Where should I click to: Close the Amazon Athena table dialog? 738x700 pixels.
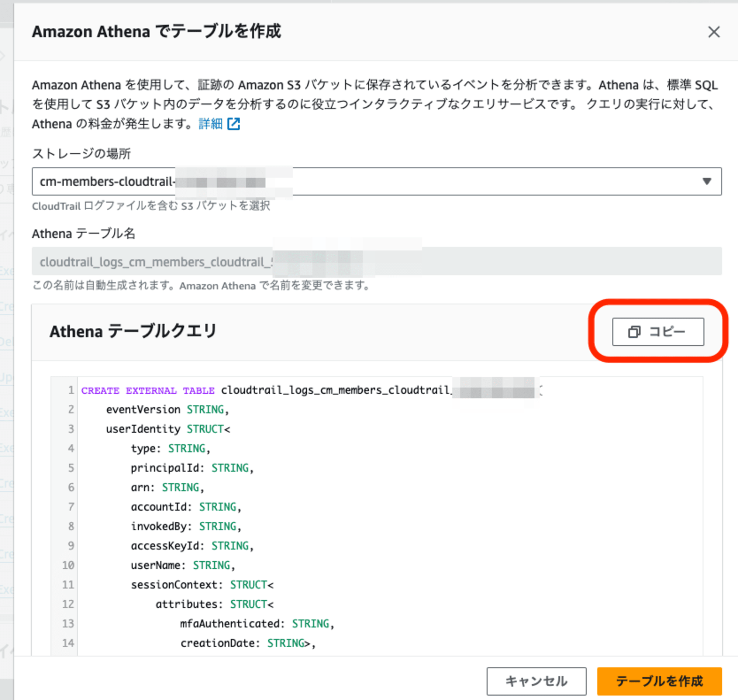(x=714, y=32)
